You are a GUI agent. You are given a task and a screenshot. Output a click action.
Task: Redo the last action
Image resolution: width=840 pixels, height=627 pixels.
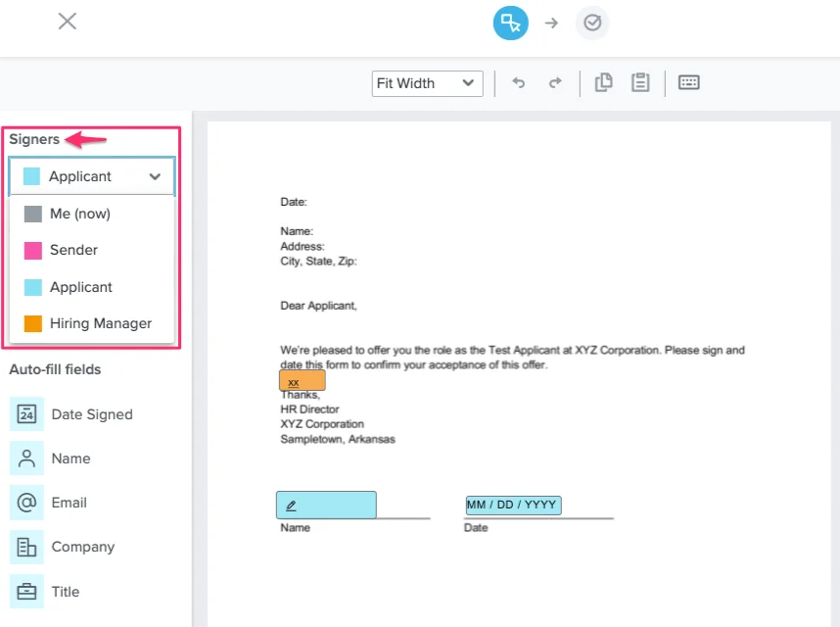[555, 82]
